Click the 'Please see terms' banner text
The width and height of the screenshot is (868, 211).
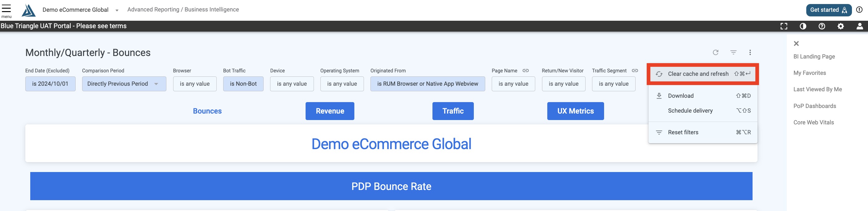102,26
